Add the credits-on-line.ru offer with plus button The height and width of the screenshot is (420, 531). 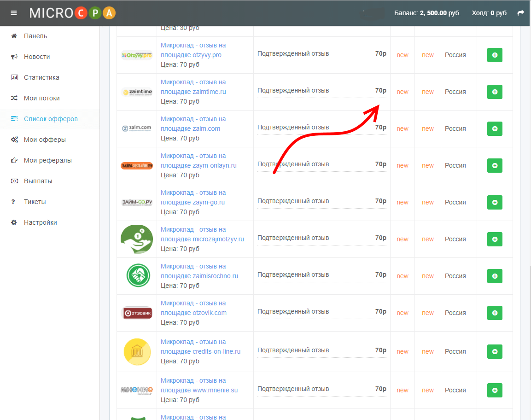pos(495,351)
